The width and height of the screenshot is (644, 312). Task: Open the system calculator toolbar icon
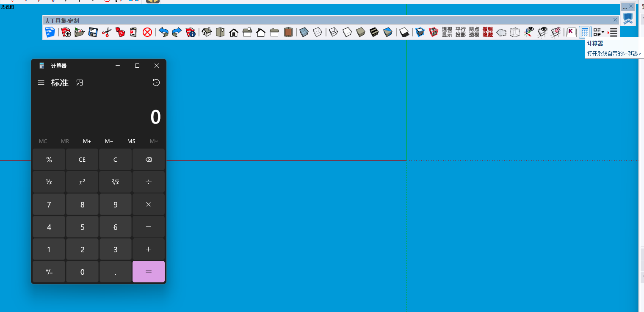(585, 32)
